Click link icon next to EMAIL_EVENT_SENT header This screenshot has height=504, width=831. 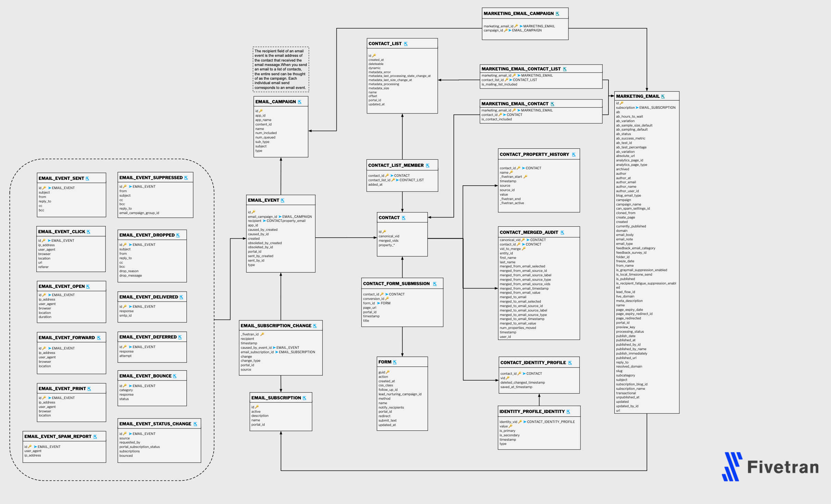(88, 179)
